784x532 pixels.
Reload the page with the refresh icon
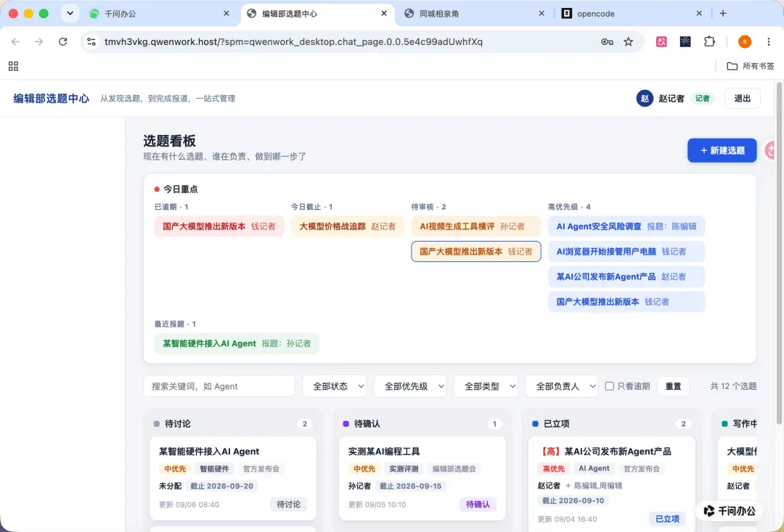pos(63,41)
